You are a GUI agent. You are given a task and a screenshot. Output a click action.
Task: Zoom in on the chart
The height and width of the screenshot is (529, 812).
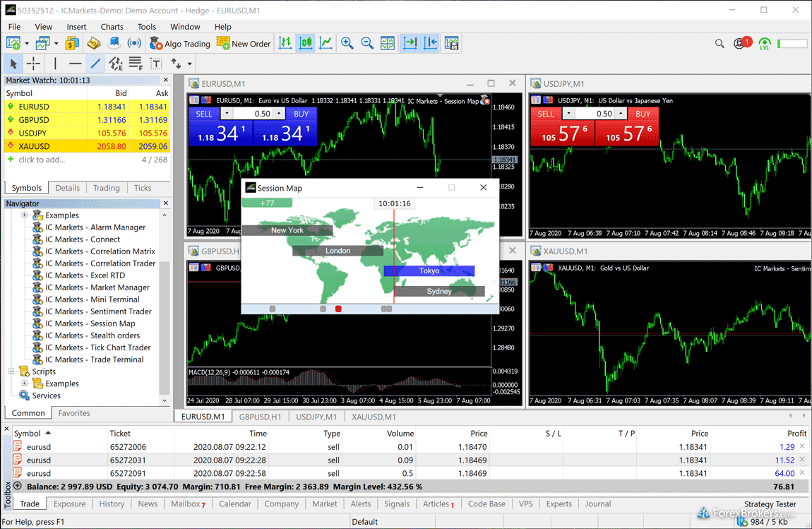[x=347, y=44]
